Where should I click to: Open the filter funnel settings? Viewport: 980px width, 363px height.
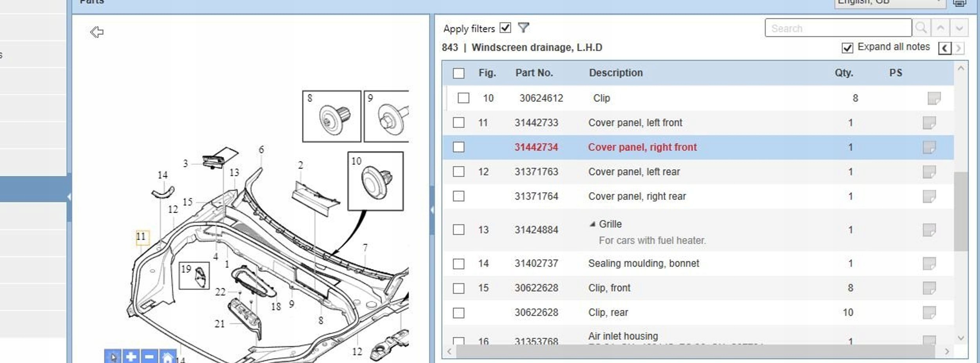(x=523, y=28)
